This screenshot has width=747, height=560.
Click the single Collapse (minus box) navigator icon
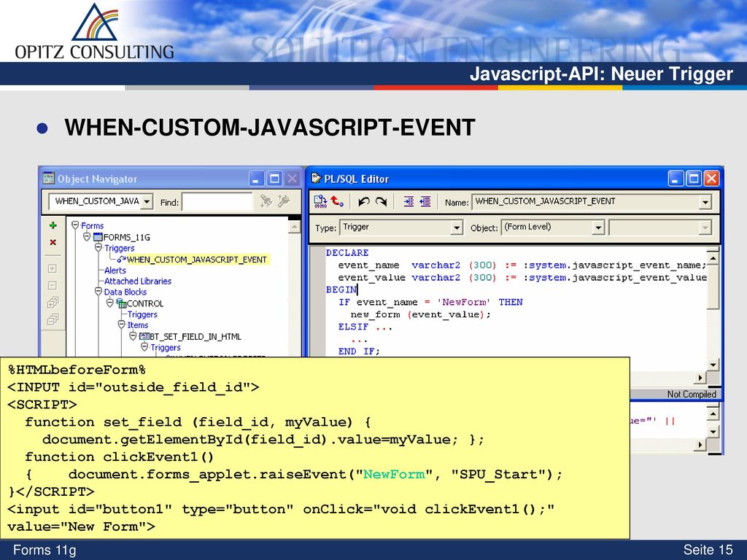click(53, 286)
